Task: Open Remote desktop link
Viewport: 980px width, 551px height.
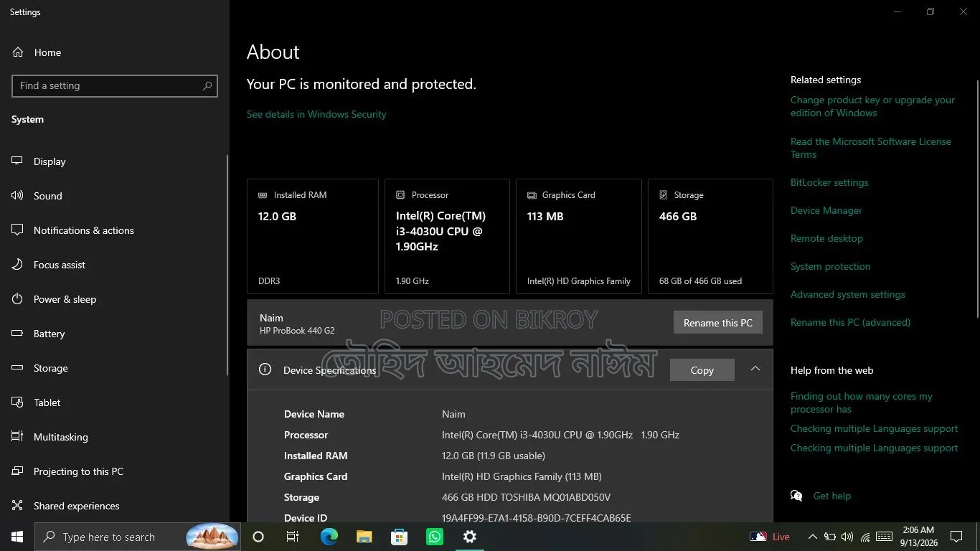Action: click(x=826, y=238)
